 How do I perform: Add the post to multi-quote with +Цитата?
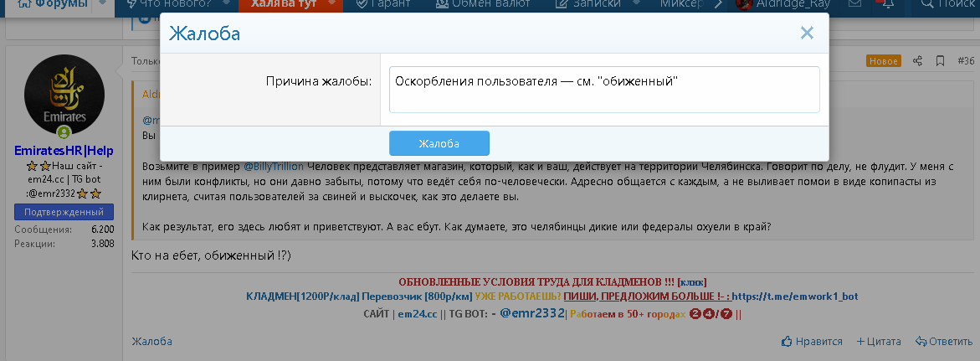pyautogui.click(x=878, y=342)
